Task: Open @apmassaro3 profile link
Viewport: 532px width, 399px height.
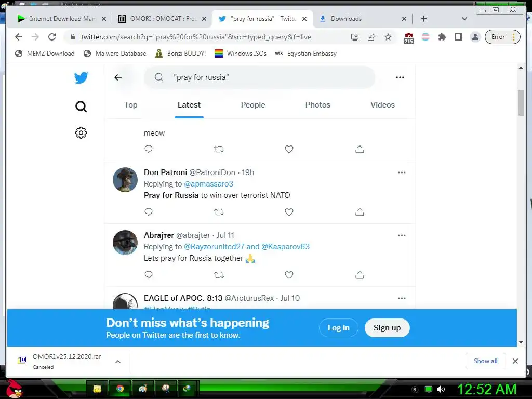Action: 209,184
